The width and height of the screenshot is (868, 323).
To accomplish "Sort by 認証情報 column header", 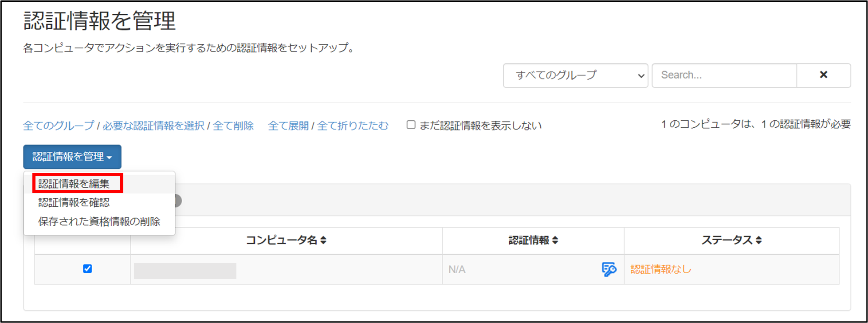I will pyautogui.click(x=533, y=240).
